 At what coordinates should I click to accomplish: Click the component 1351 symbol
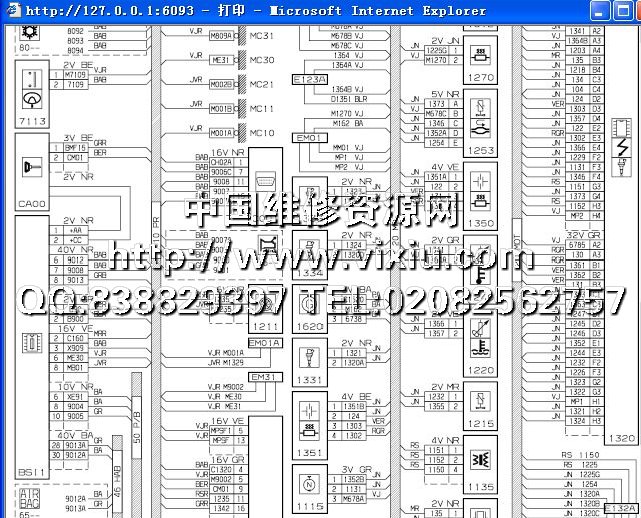click(308, 419)
